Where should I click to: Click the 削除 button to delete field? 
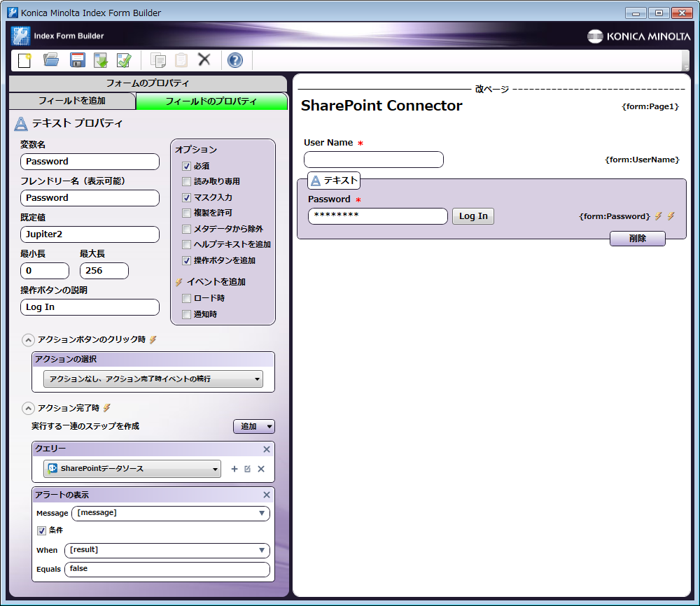tap(638, 239)
